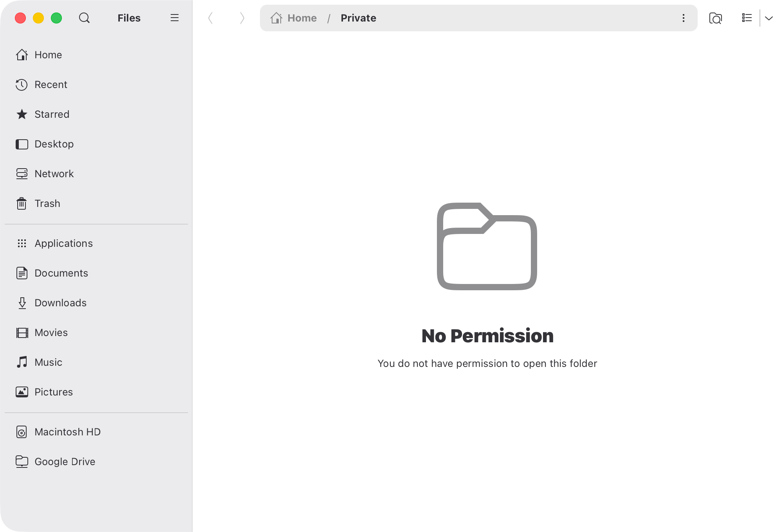
Task: Click the Network server icon
Action: pos(22,174)
